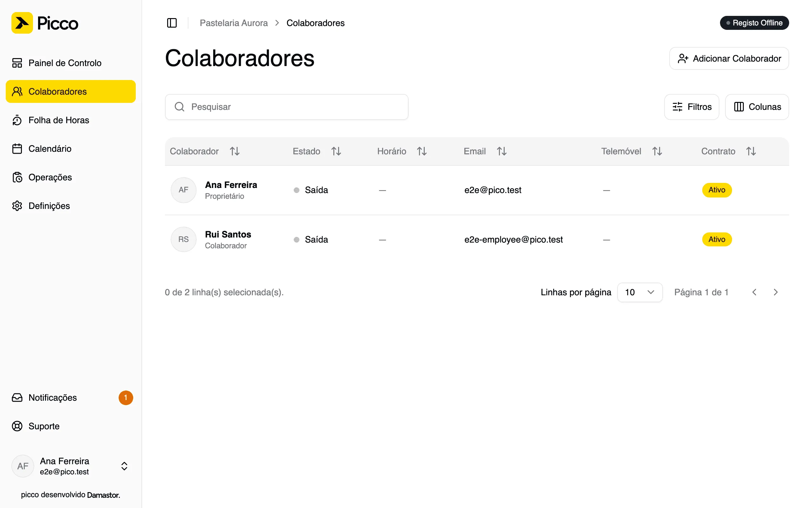Click Saída status in Ana Ferreira row
The image size is (812, 508).
coord(311,190)
